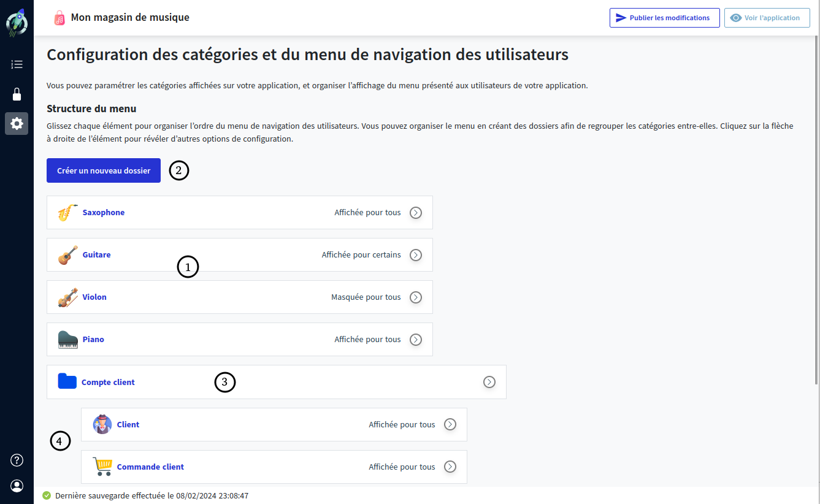Click 'Voir l'application' eye button
The width and height of the screenshot is (820, 504).
[x=767, y=18]
